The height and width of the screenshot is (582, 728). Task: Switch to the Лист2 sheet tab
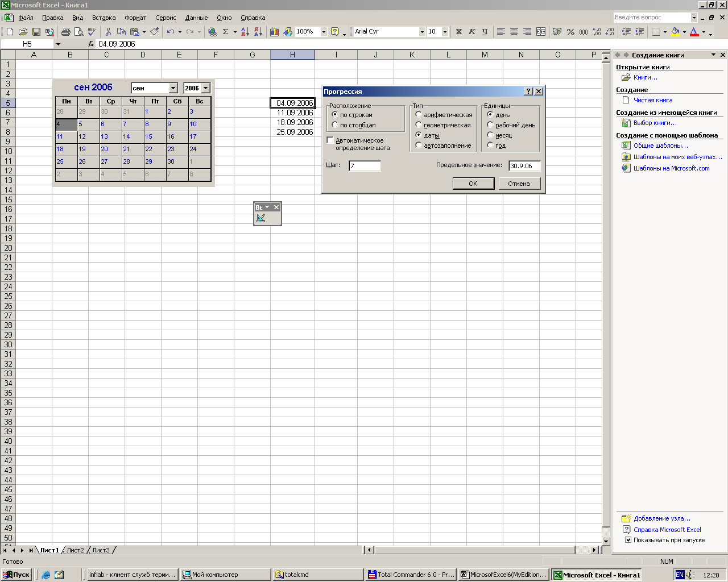[x=75, y=550]
